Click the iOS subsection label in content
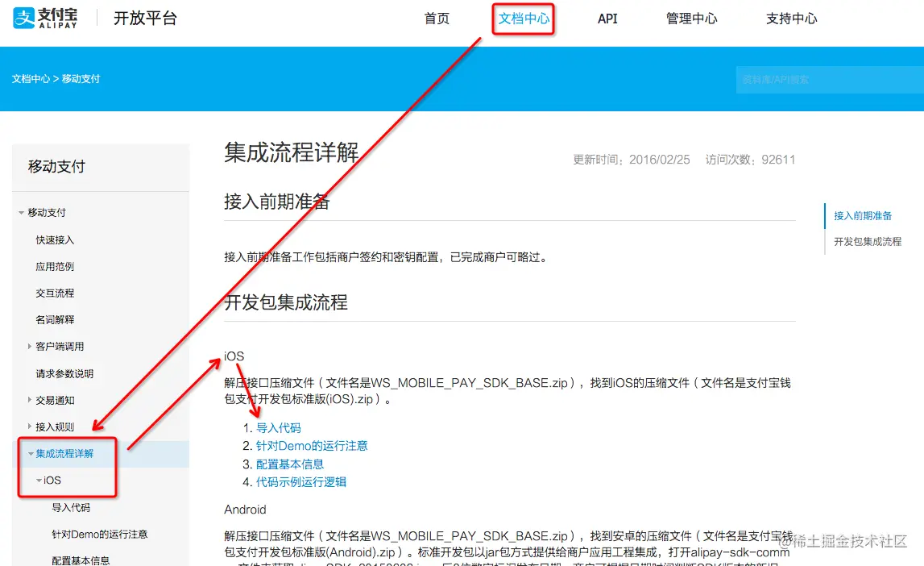 click(x=234, y=356)
